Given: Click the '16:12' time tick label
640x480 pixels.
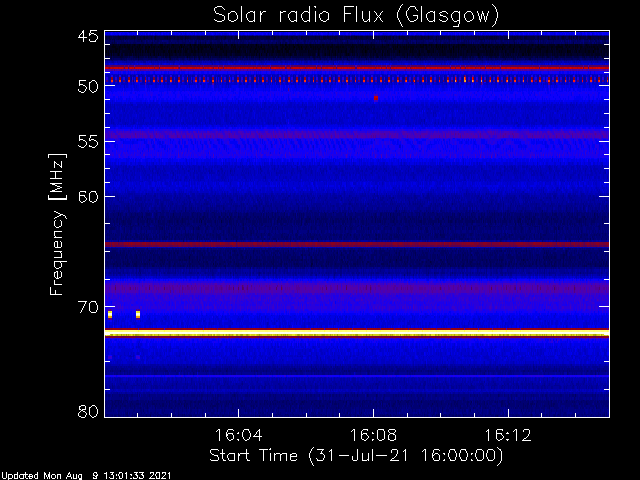Looking at the screenshot, I should [508, 435].
